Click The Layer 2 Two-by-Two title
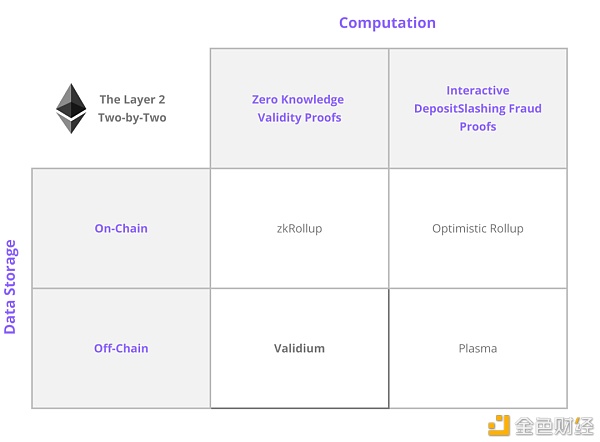This screenshot has height=442, width=600. (x=132, y=108)
